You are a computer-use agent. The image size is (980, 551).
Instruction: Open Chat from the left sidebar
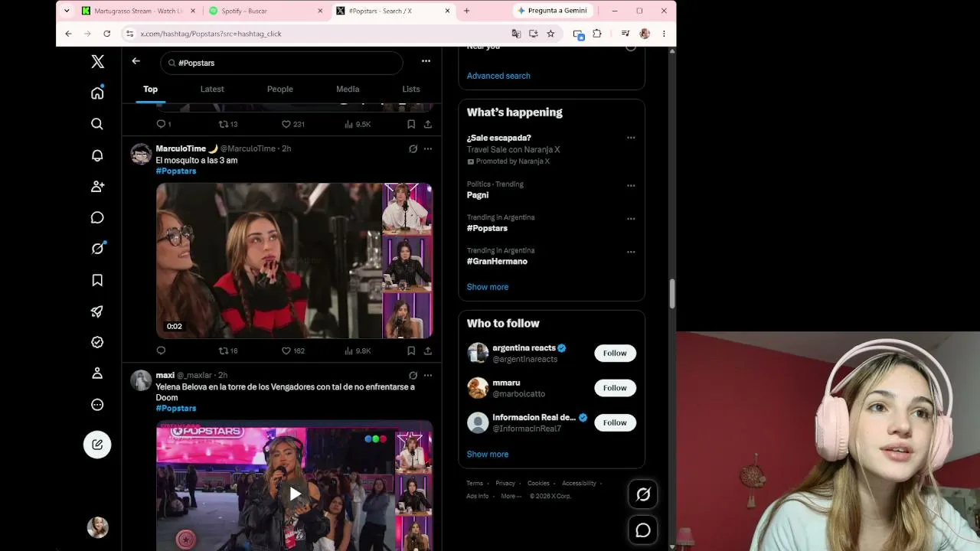[x=97, y=218]
